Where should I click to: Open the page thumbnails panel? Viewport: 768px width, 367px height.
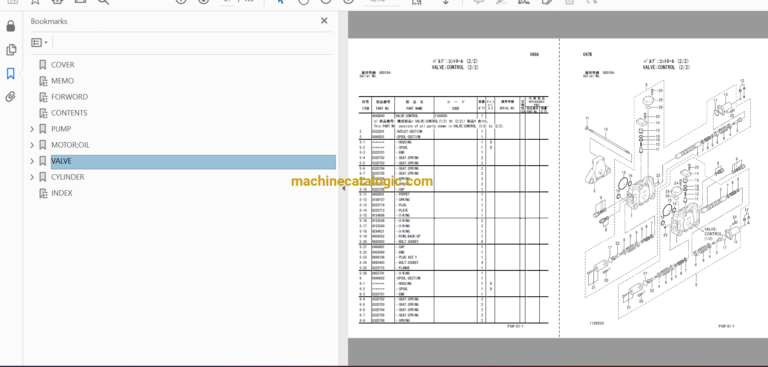click(x=10, y=49)
